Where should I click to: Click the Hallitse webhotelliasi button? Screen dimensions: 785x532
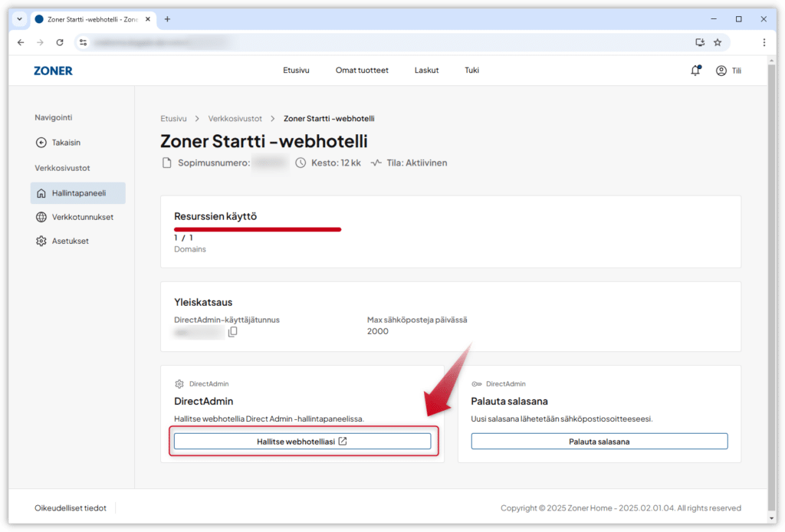302,442
